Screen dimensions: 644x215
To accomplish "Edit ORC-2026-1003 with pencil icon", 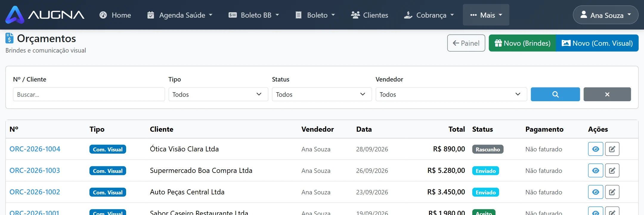I will click(x=612, y=171).
